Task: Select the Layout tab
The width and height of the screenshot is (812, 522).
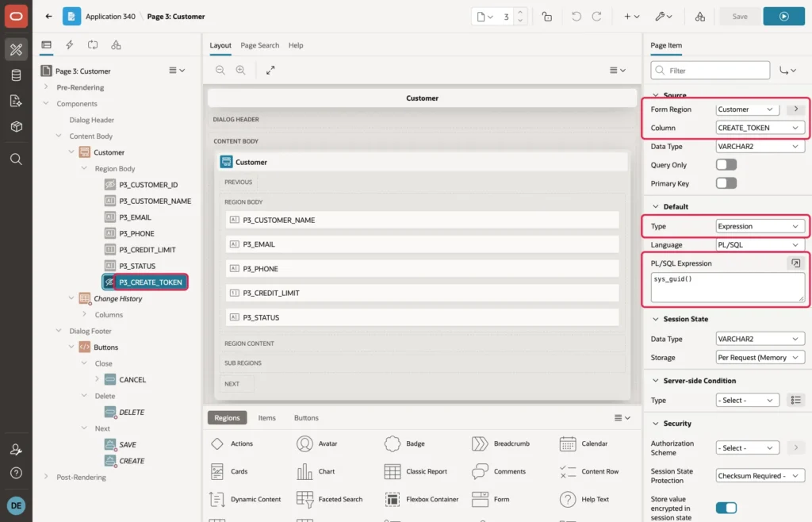Action: coord(220,45)
